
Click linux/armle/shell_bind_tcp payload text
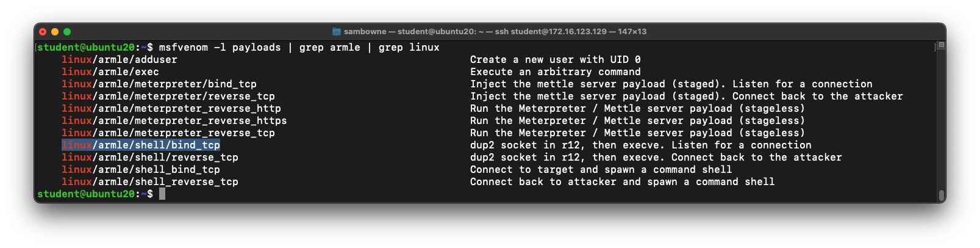pos(141,169)
